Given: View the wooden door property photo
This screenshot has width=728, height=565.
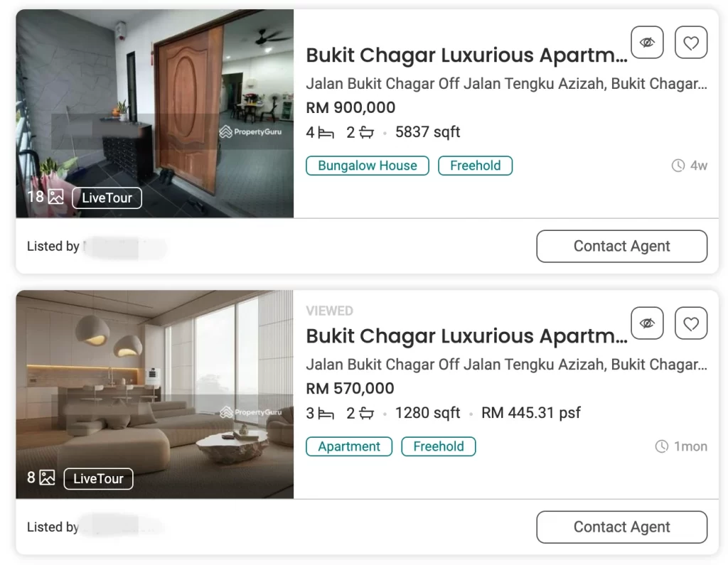Looking at the screenshot, I should tap(154, 113).
